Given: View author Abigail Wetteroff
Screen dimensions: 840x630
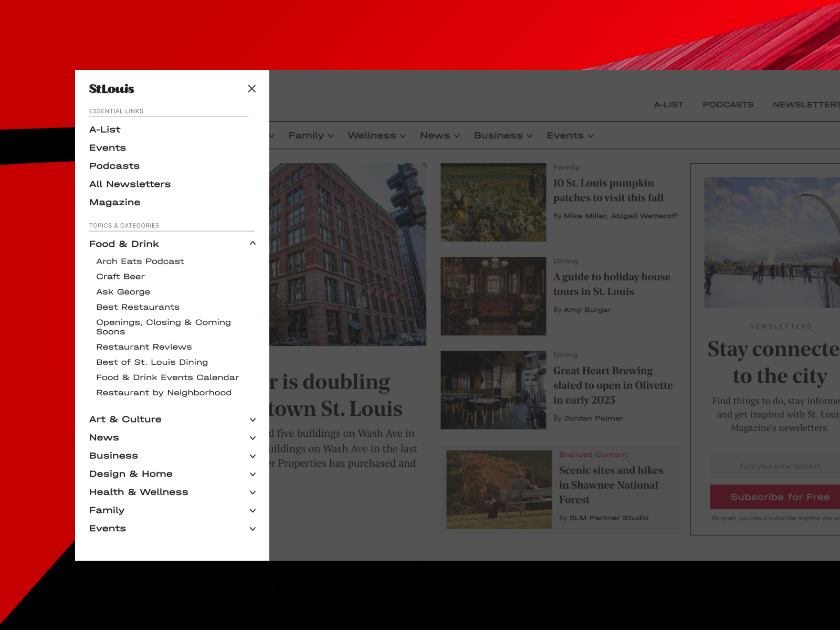Looking at the screenshot, I should coord(644,216).
